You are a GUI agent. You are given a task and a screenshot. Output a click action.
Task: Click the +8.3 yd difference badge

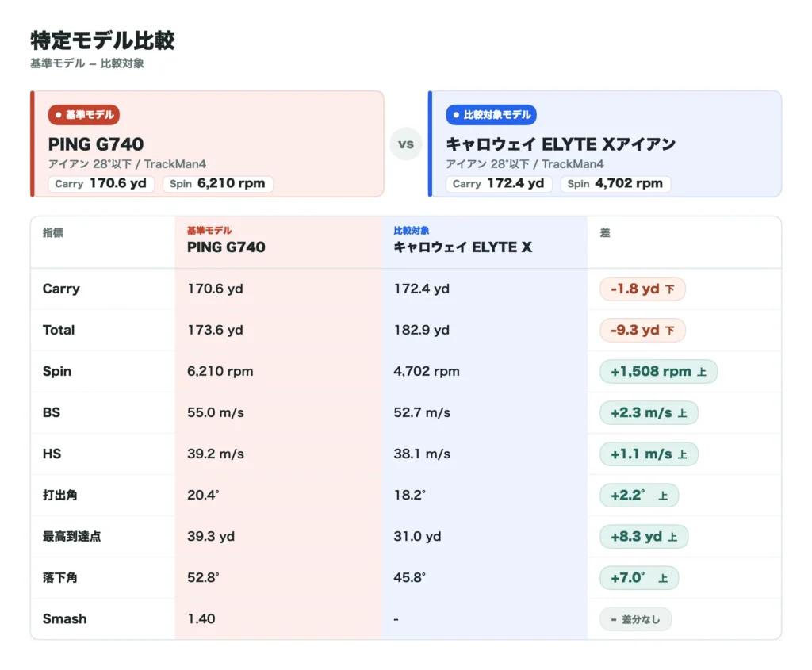[x=644, y=537]
